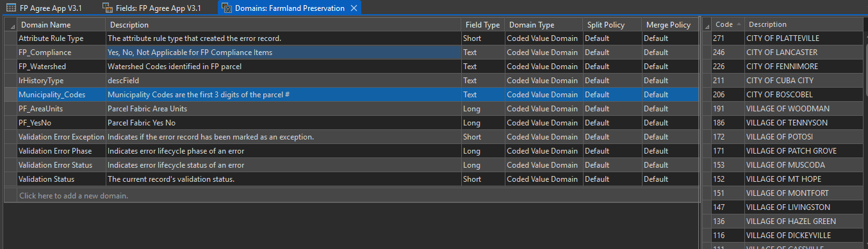The width and height of the screenshot is (868, 249).
Task: Open Split Policy cell for Municipality_Codes
Action: coord(612,95)
